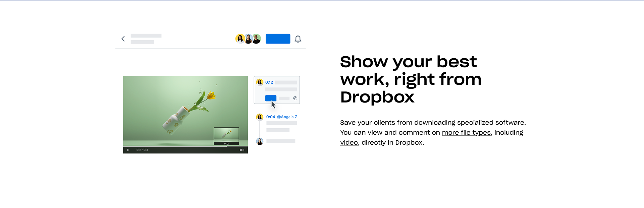Click the @ mention icon in comment box
This screenshot has height=208, width=644.
coord(295,98)
